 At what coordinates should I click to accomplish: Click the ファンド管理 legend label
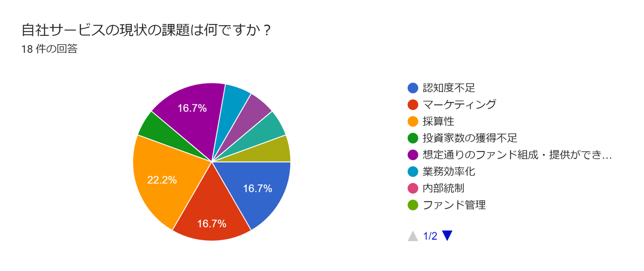[x=454, y=205]
